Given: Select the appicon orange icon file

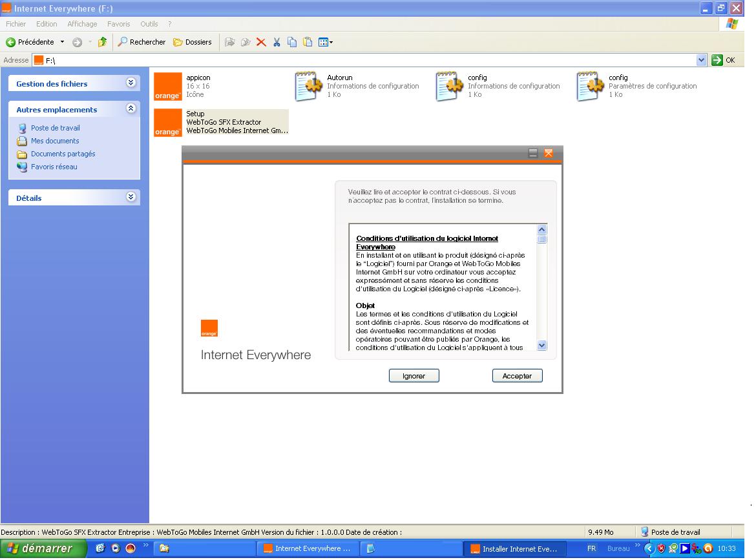Looking at the screenshot, I should pos(168,87).
